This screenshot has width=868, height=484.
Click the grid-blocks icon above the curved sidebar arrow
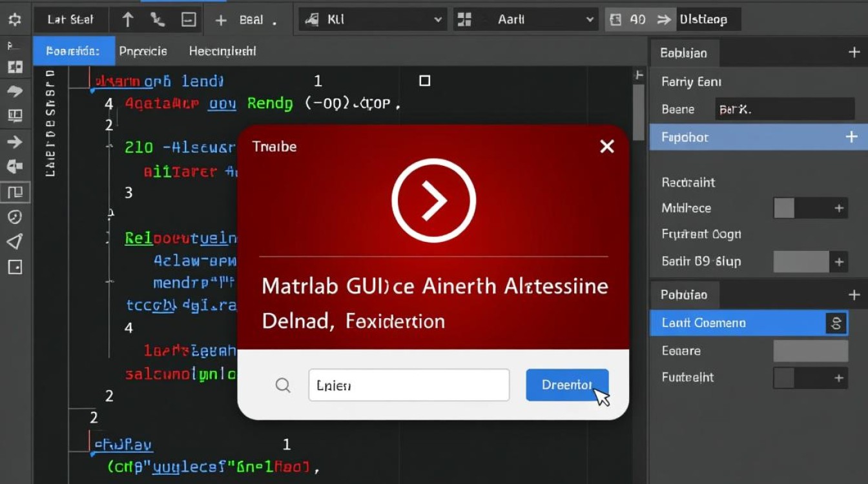[x=14, y=66]
